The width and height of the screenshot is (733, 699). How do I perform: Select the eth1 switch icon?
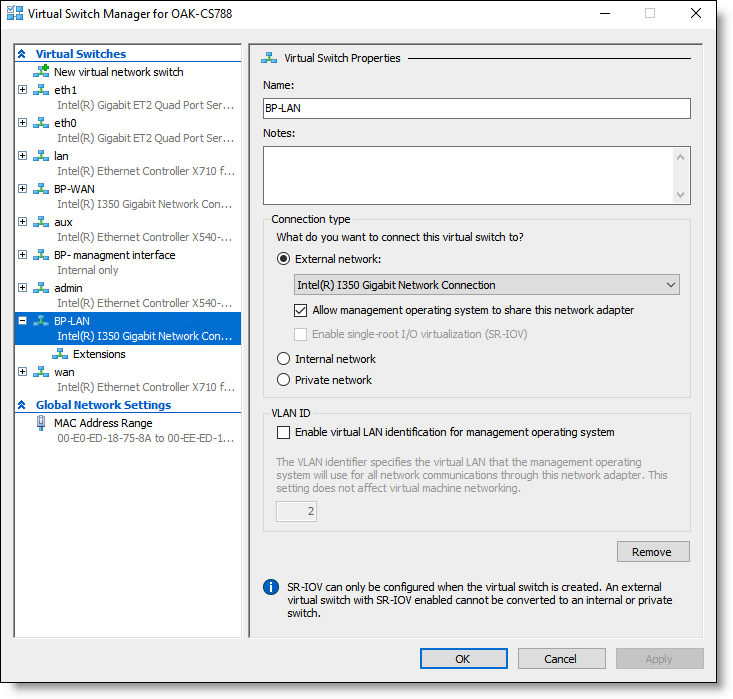tap(41, 90)
